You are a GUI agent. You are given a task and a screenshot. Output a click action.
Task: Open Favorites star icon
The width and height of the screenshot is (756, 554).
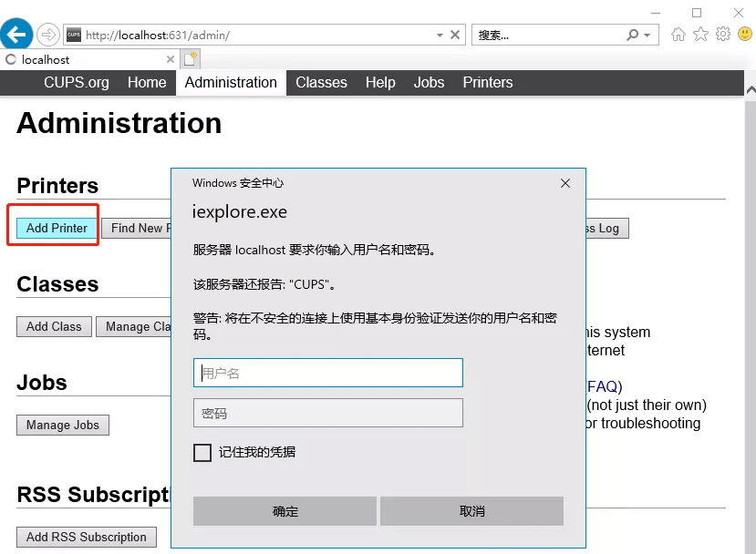click(700, 35)
